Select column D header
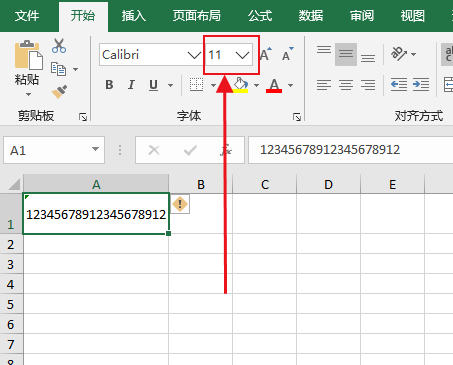The image size is (453, 365). pyautogui.click(x=328, y=184)
